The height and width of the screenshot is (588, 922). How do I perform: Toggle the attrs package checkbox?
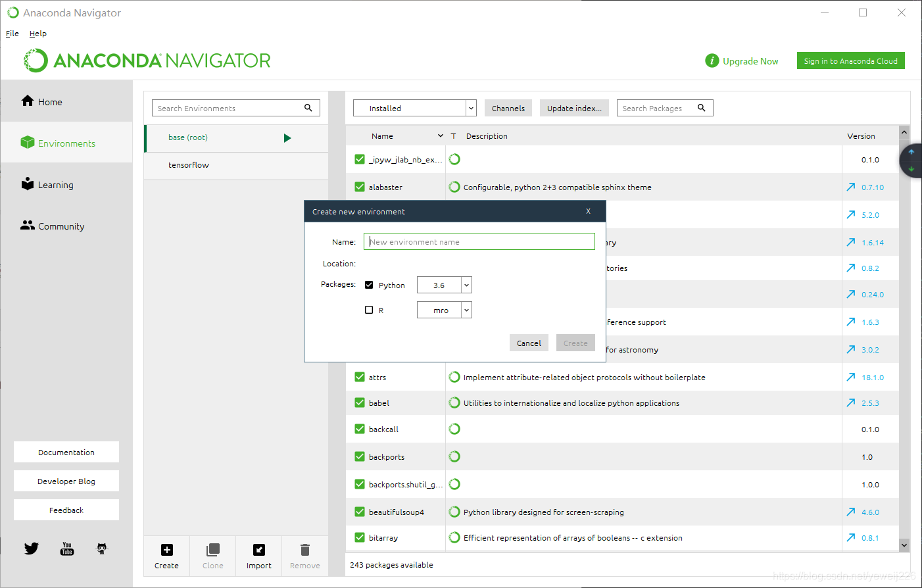[x=360, y=377]
